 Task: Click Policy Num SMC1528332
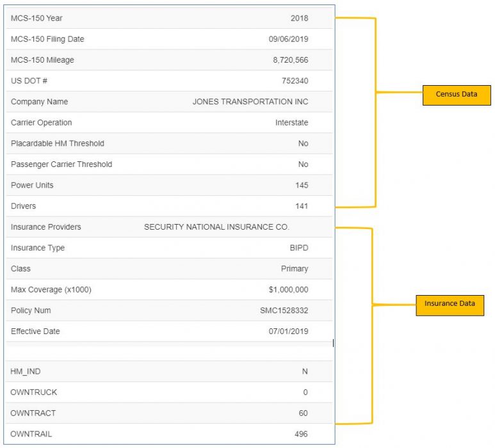[280, 310]
